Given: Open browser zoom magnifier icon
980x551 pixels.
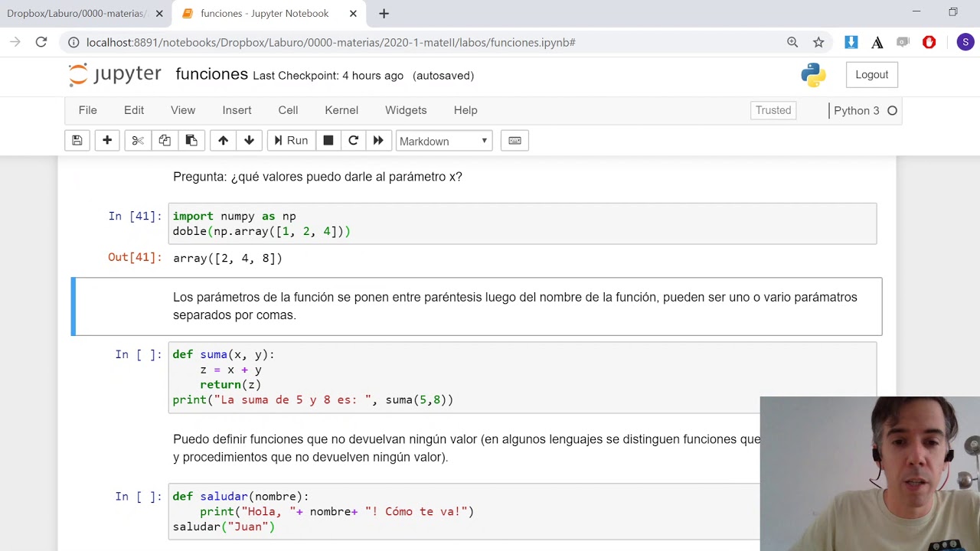Looking at the screenshot, I should click(x=792, y=42).
